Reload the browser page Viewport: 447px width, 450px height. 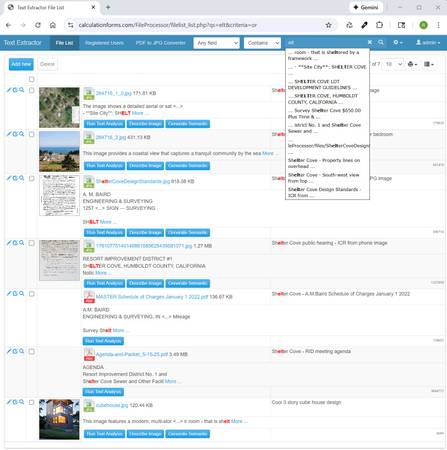pos(38,25)
